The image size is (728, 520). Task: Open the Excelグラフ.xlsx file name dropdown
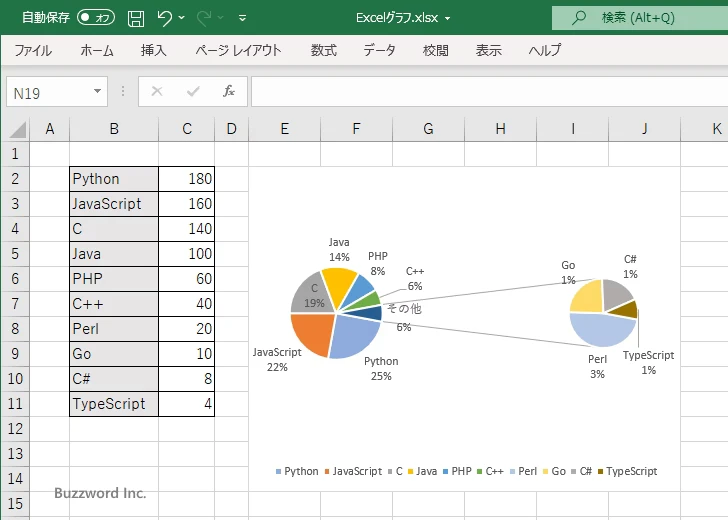[x=448, y=19]
